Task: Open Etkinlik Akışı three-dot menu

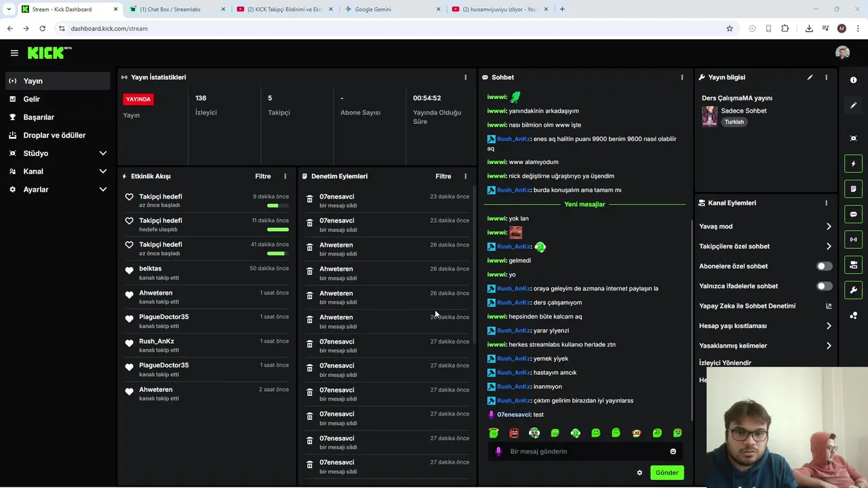Action: coord(285,176)
